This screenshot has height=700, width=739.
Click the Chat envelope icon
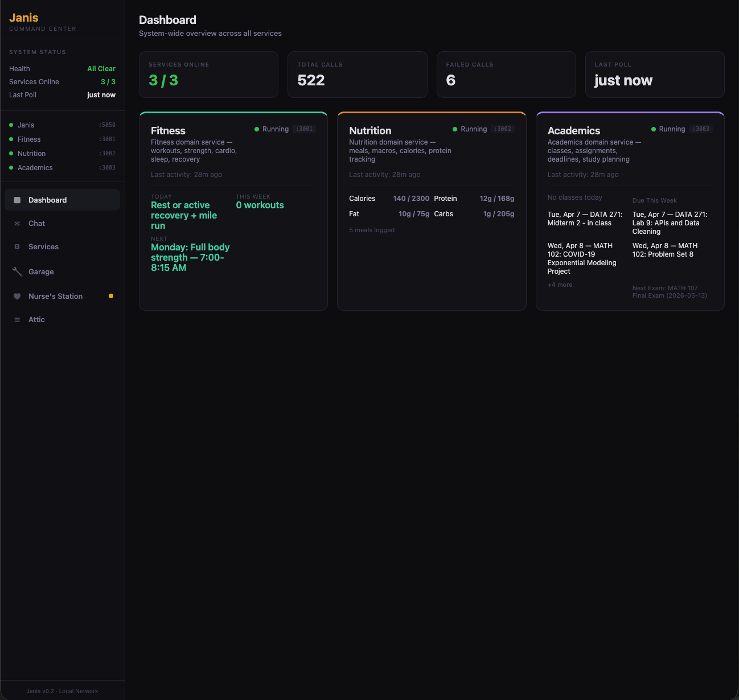coord(18,223)
